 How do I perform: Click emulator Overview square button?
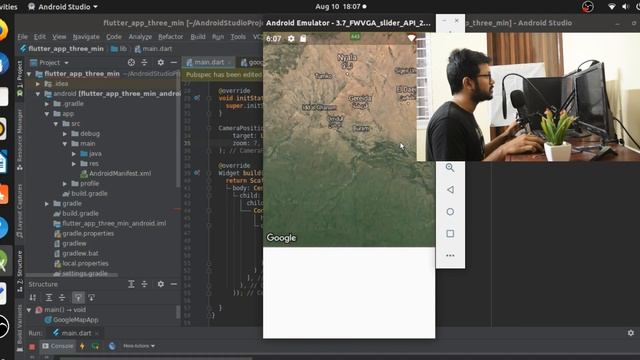(x=450, y=233)
